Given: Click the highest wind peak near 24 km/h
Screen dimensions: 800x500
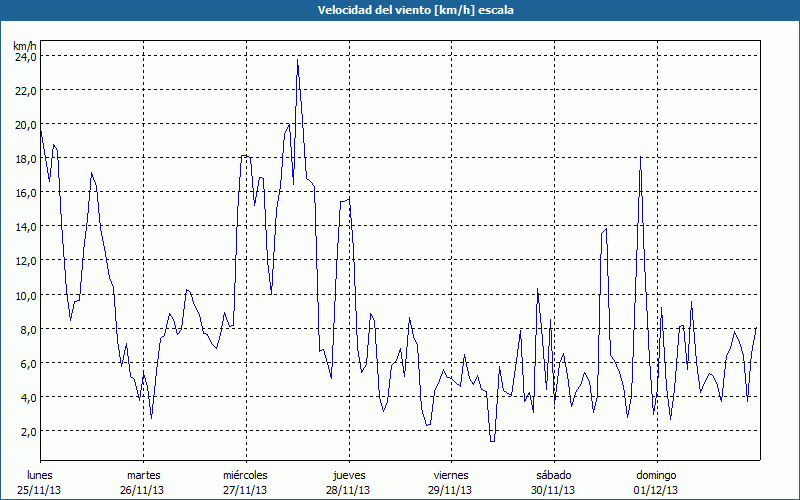Looking at the screenshot, I should point(297,62).
